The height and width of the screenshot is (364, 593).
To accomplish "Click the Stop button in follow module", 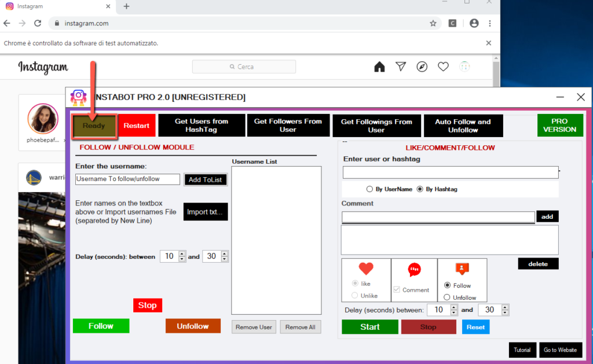I will (148, 305).
